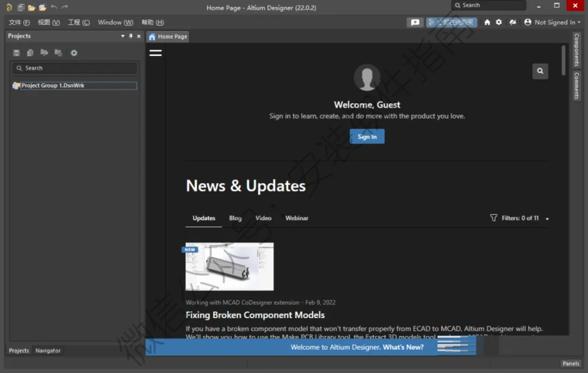Switch to the Webinar news tab
Screen dimensions: 588x373
pos(297,218)
